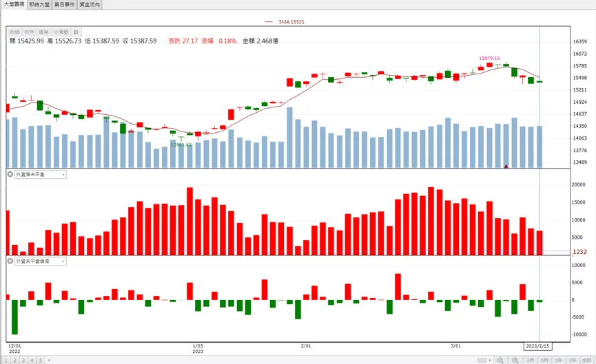Click the 漲跌 27.17 change value
The height and width of the screenshot is (364, 596).
coord(183,41)
